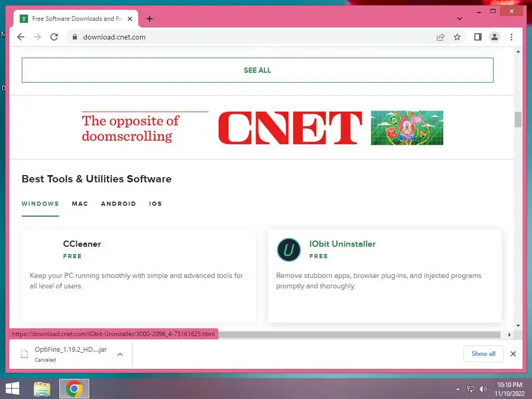
Task: Switch to the ANDROID tab
Action: point(118,204)
